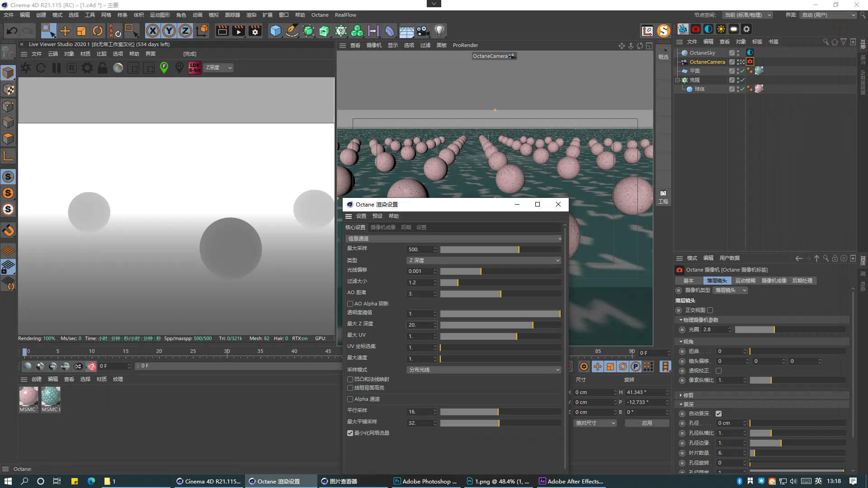Open 预设 menu in Octane settings window
Image resolution: width=868 pixels, height=488 pixels.
pyautogui.click(x=377, y=216)
